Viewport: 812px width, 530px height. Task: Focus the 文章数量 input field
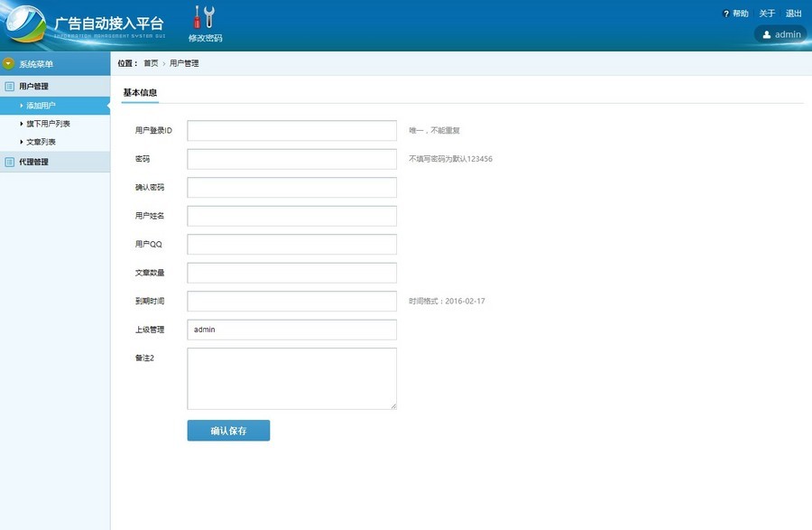click(x=292, y=273)
